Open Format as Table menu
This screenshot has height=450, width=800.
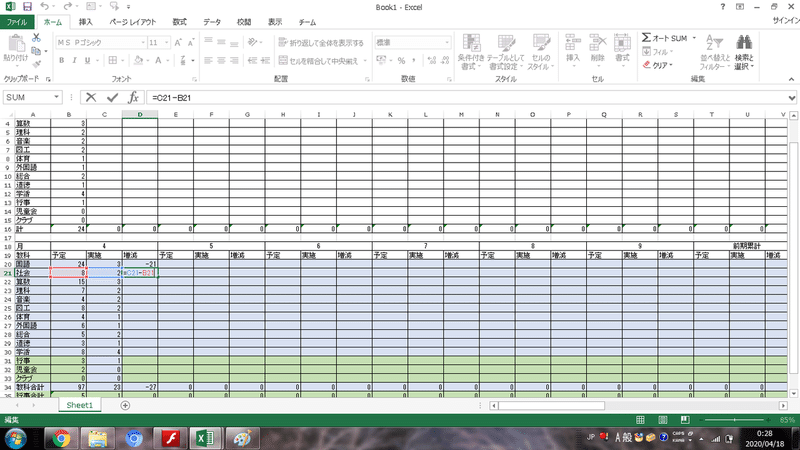[x=506, y=52]
